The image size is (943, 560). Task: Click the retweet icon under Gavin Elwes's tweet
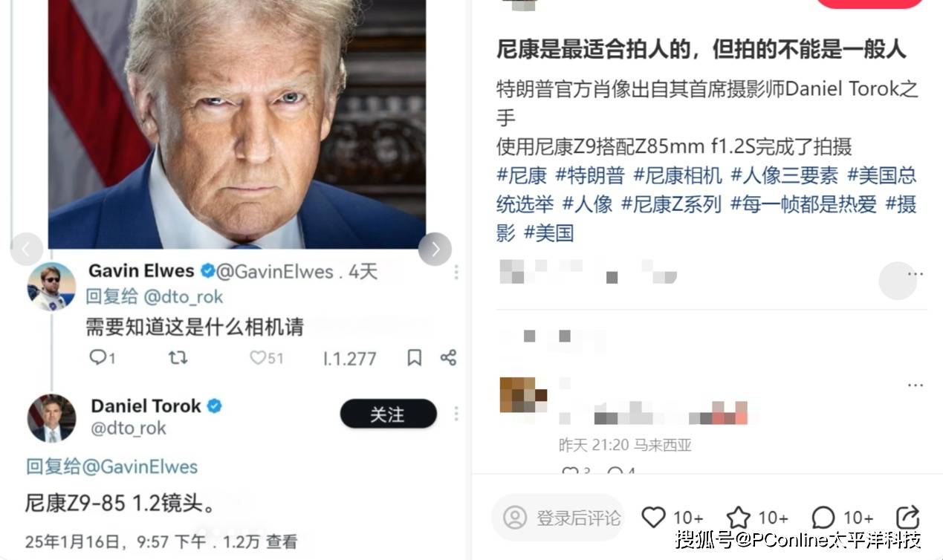178,357
